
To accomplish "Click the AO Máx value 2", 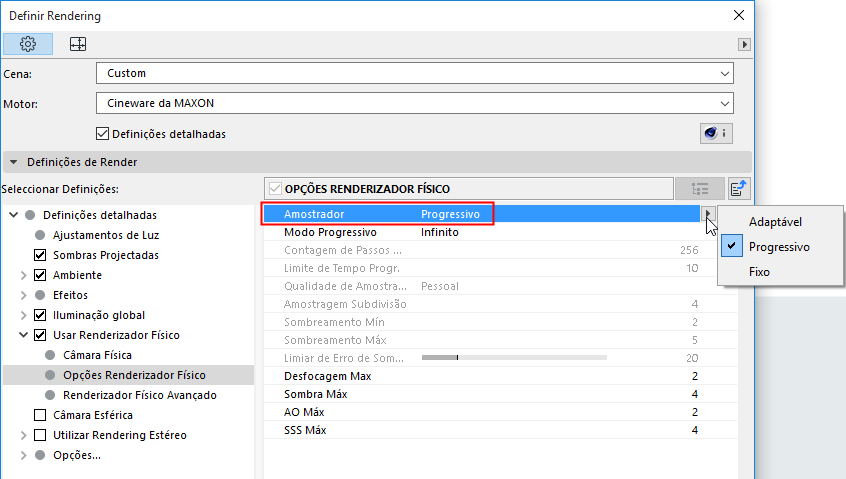I will tap(695, 412).
